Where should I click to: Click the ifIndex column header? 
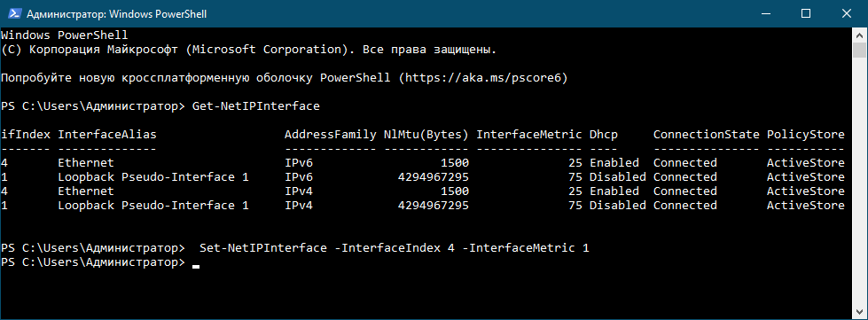tap(26, 135)
